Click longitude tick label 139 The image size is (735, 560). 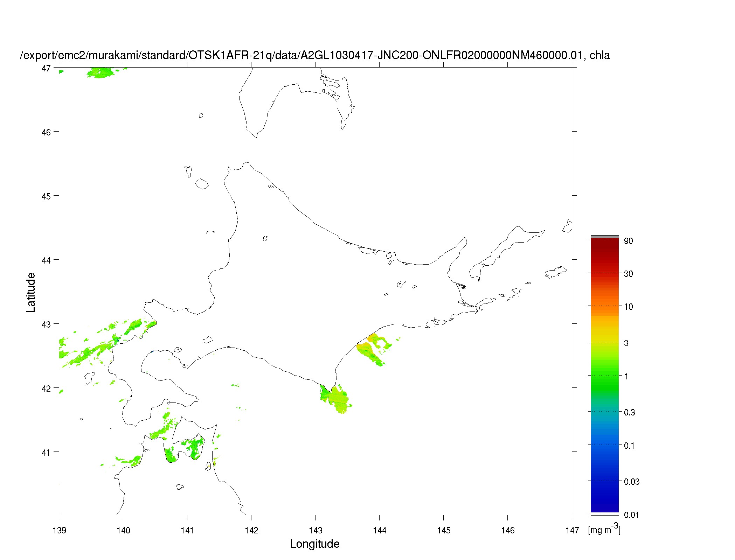(x=59, y=531)
